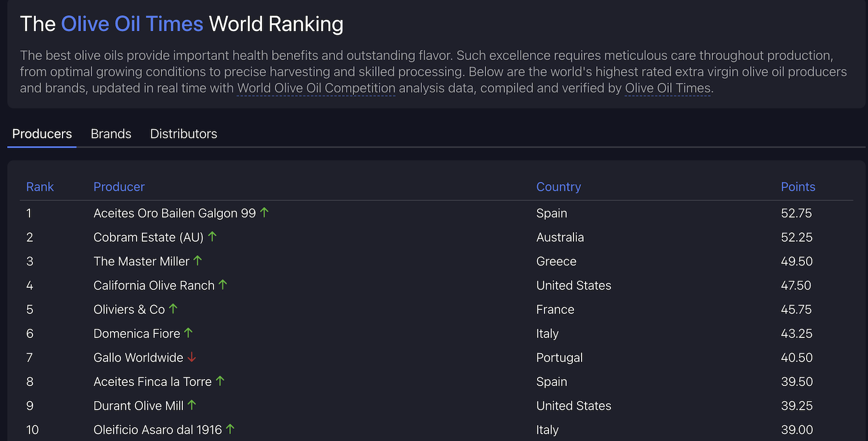
Task: Follow the Olive Oil Times link in description
Action: click(x=667, y=89)
